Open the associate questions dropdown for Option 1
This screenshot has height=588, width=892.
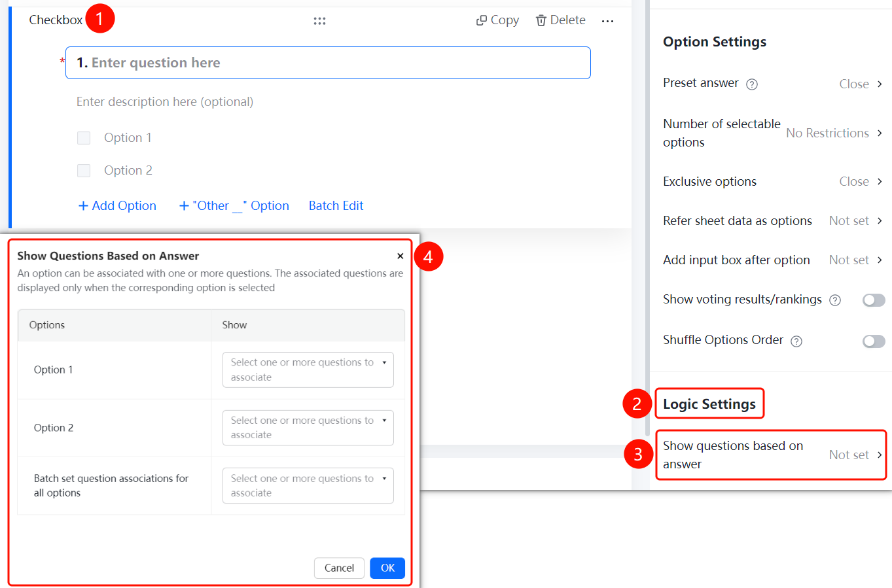point(308,370)
